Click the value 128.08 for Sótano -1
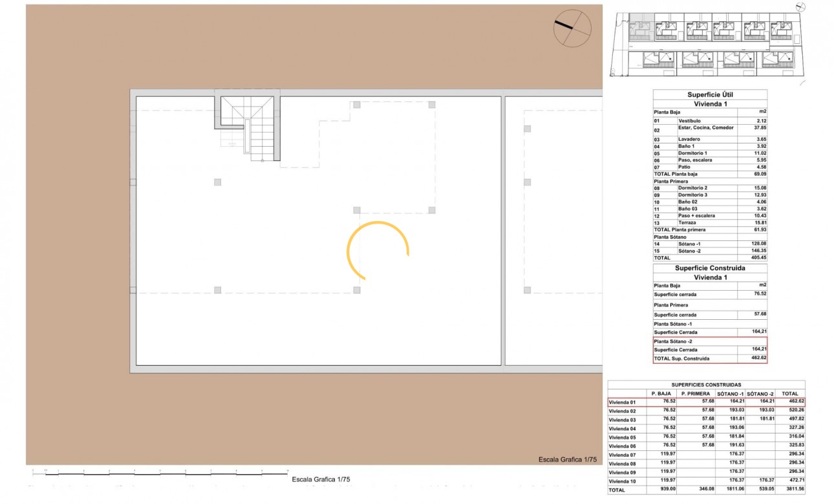 [758, 244]
